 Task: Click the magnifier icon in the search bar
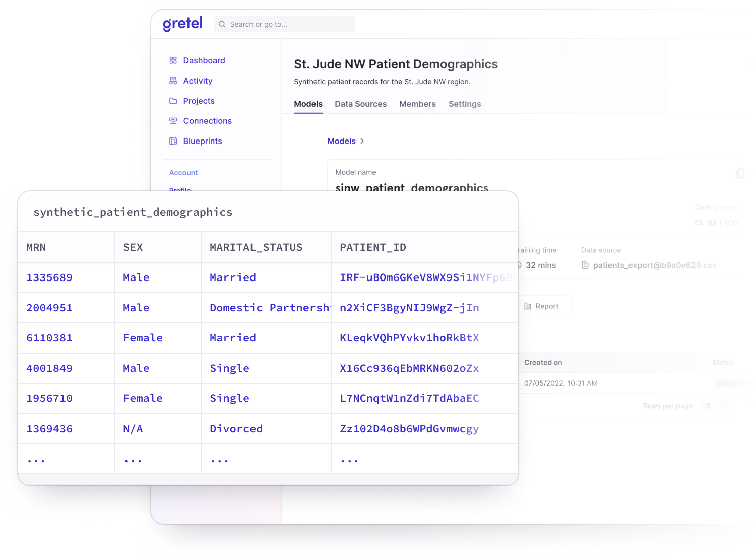[222, 24]
